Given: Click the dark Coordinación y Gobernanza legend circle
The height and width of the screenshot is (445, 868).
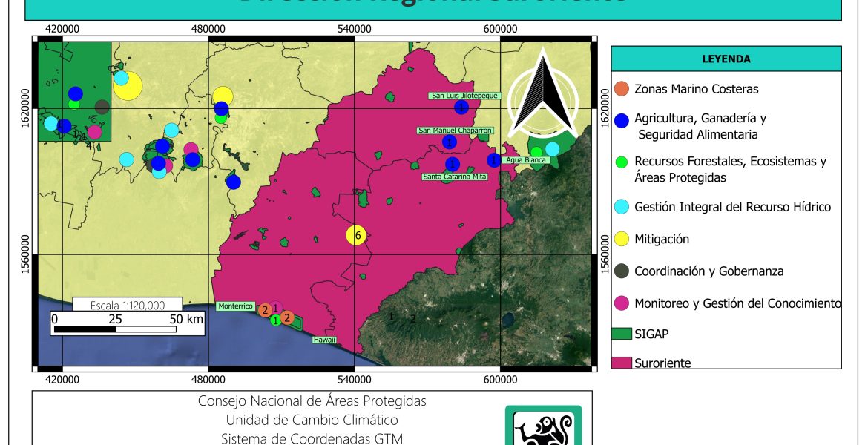Looking at the screenshot, I should coord(622,271).
